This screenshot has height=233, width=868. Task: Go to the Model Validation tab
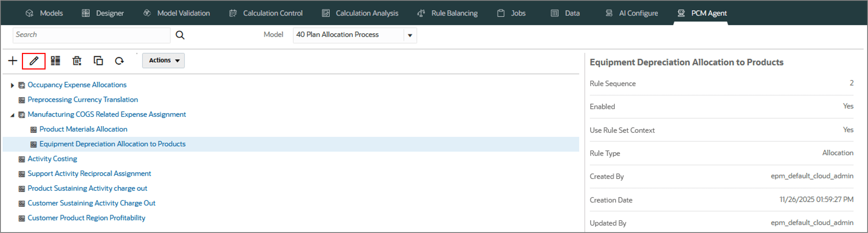pos(177,13)
